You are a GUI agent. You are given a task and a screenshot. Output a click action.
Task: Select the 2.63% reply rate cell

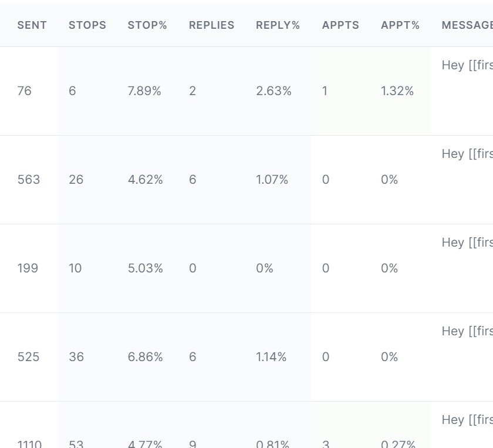coord(273,91)
